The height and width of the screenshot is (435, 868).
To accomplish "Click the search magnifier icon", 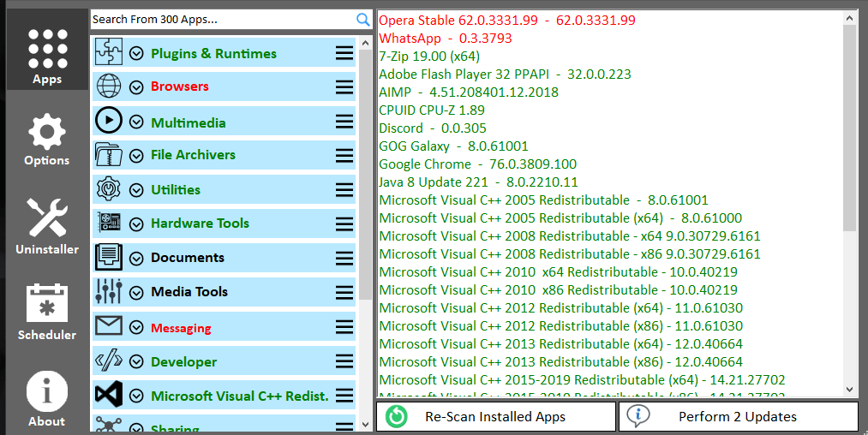I will click(362, 20).
